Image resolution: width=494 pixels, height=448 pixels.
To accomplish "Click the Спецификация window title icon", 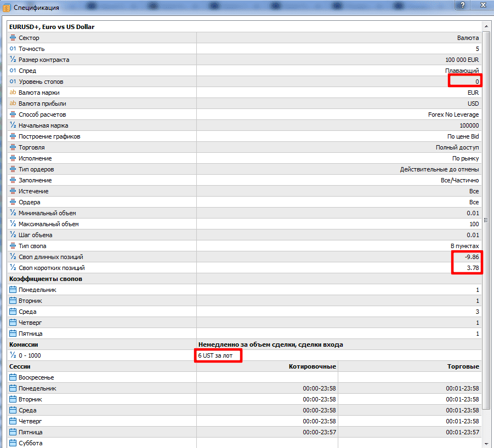I will click(x=7, y=8).
